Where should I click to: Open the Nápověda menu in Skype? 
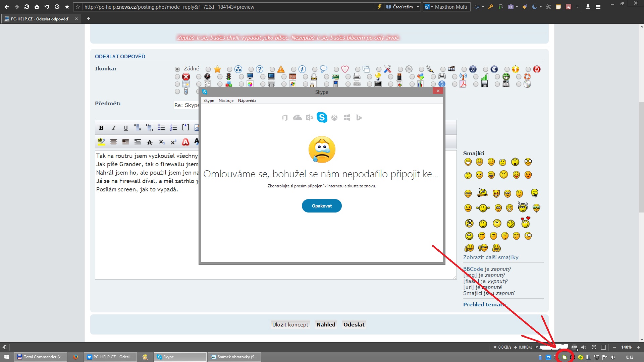(247, 101)
